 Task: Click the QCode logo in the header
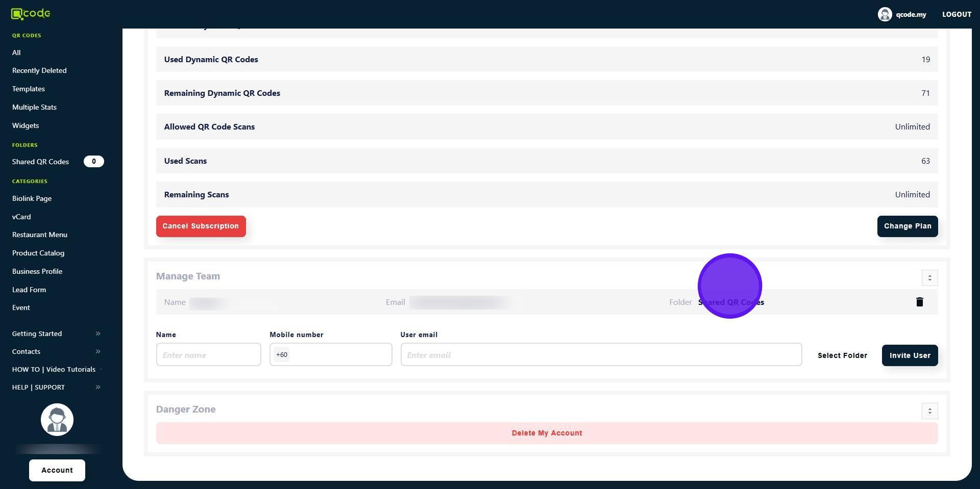pos(31,14)
